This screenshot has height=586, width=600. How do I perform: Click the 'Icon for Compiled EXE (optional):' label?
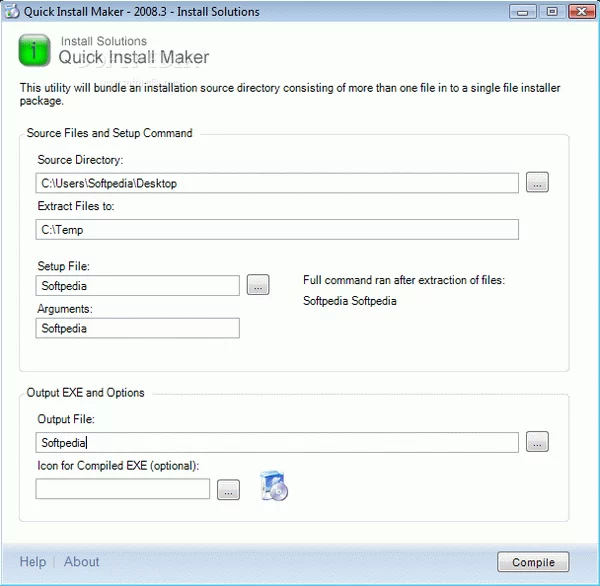[x=118, y=466]
